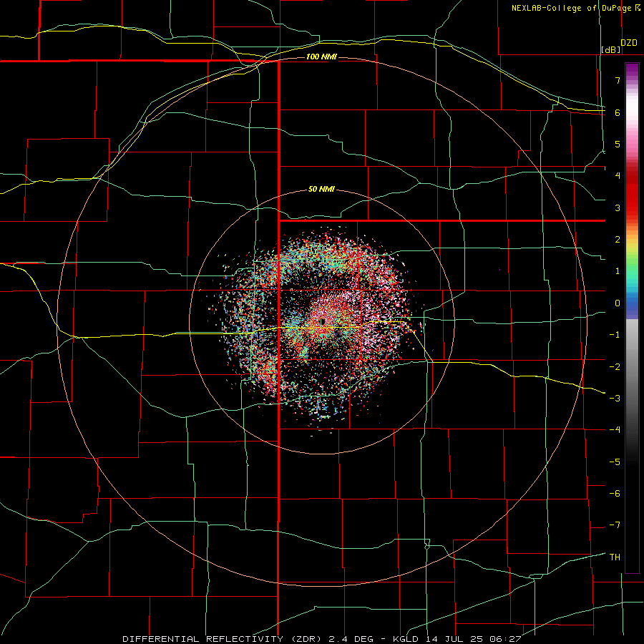Click the [dB] units label
This screenshot has height=644, width=644.
pos(611,49)
